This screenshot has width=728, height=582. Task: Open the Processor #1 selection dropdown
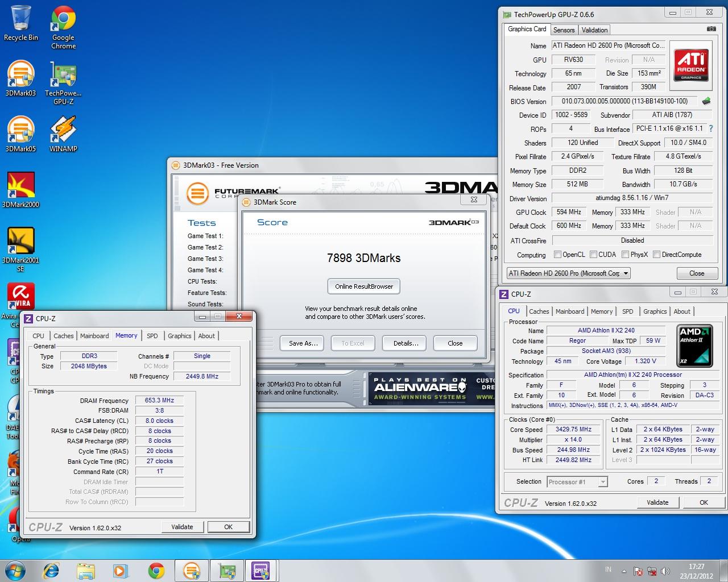[577, 482]
